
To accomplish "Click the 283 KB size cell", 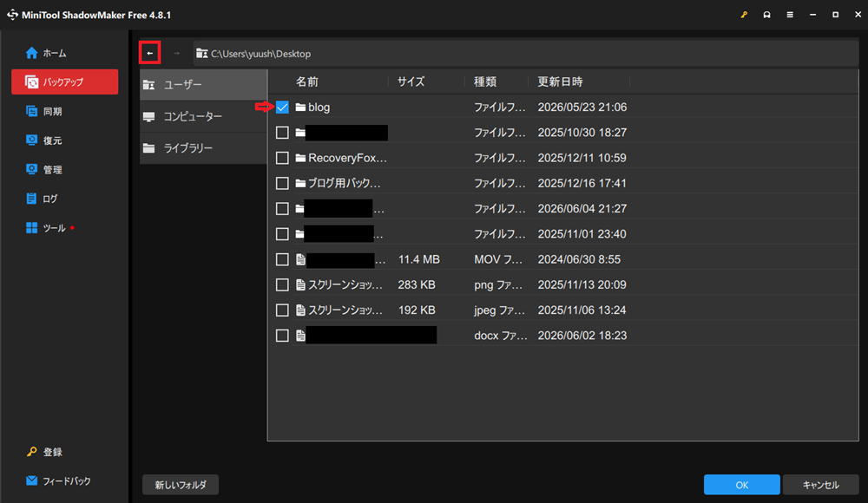I will click(417, 285).
